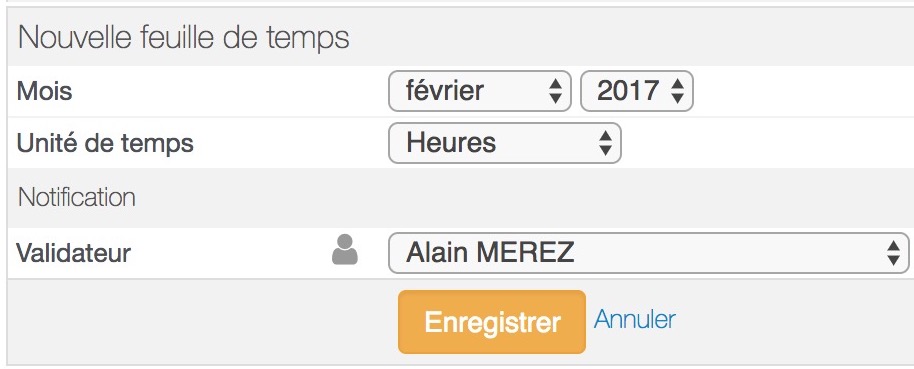Click the Notification section heading

(77, 198)
